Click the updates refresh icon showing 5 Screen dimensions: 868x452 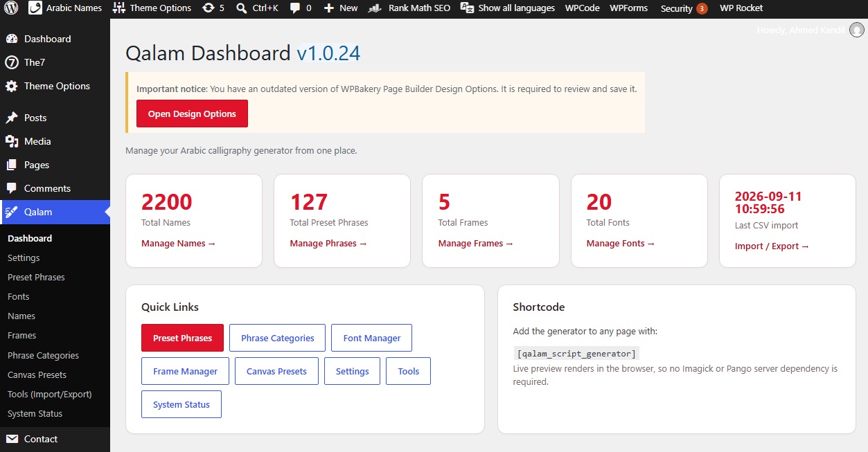click(x=208, y=8)
